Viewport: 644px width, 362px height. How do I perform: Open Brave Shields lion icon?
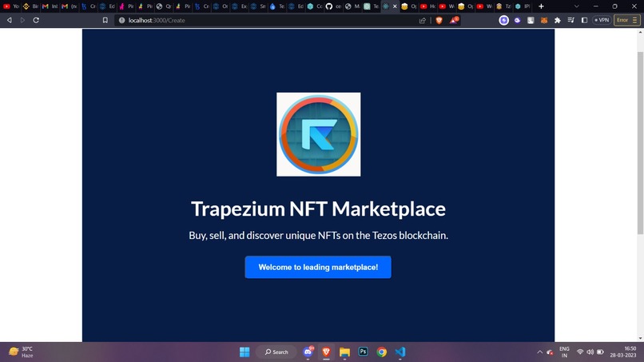(439, 20)
